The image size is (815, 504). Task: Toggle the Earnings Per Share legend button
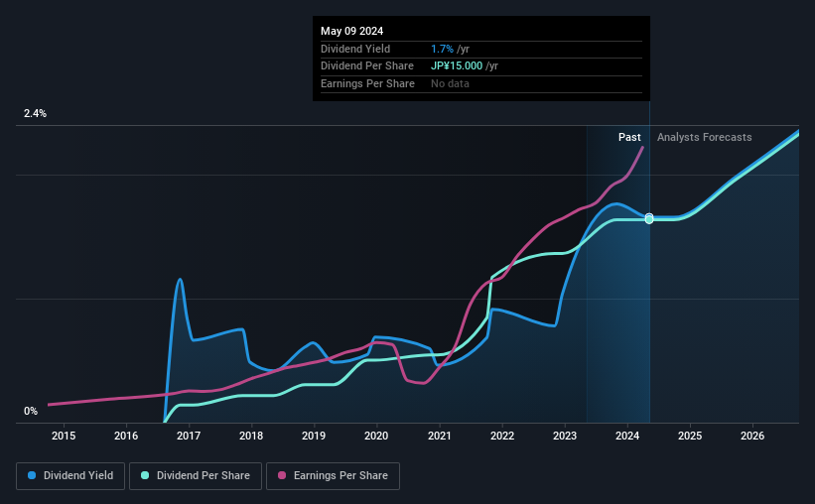click(333, 476)
